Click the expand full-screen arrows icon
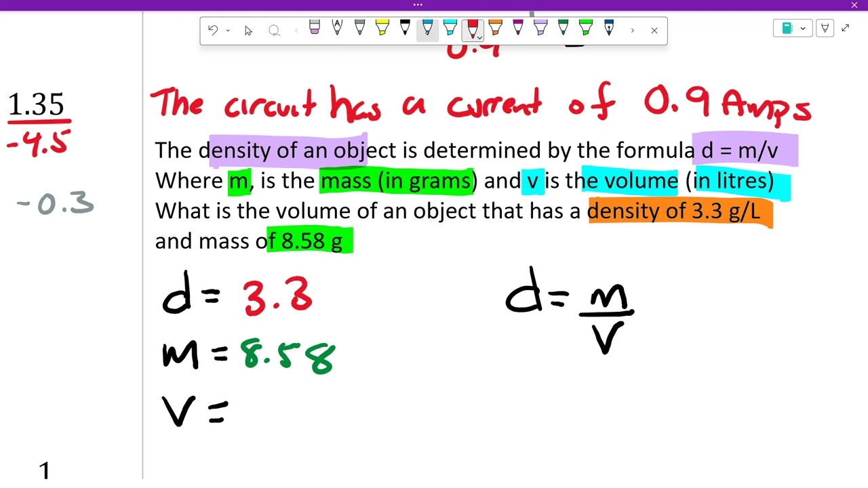 point(846,28)
